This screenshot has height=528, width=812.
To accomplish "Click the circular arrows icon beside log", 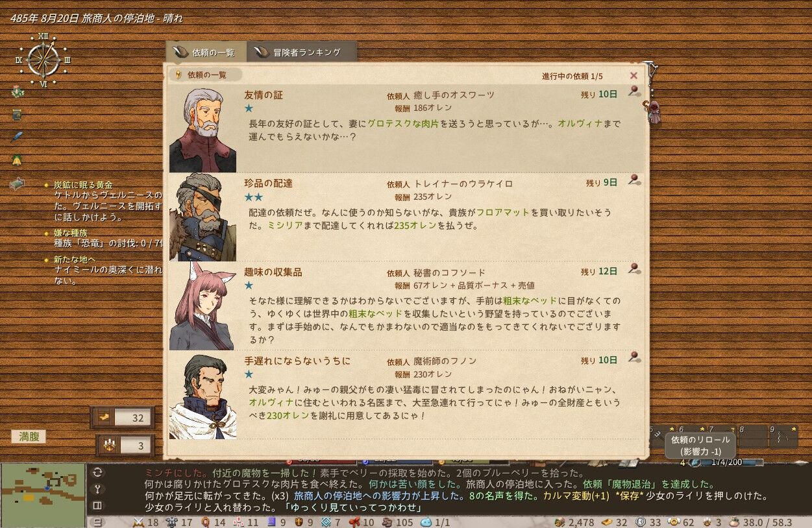I will pos(98,472).
